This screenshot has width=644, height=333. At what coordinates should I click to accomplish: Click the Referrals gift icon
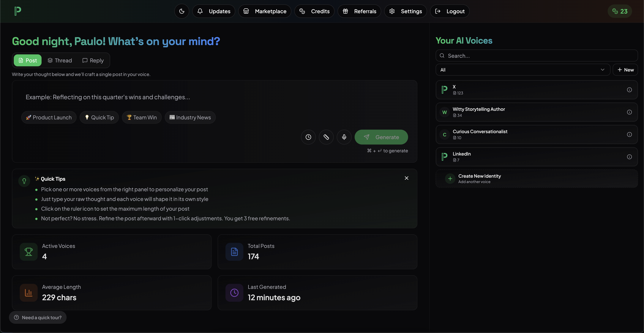pyautogui.click(x=345, y=11)
